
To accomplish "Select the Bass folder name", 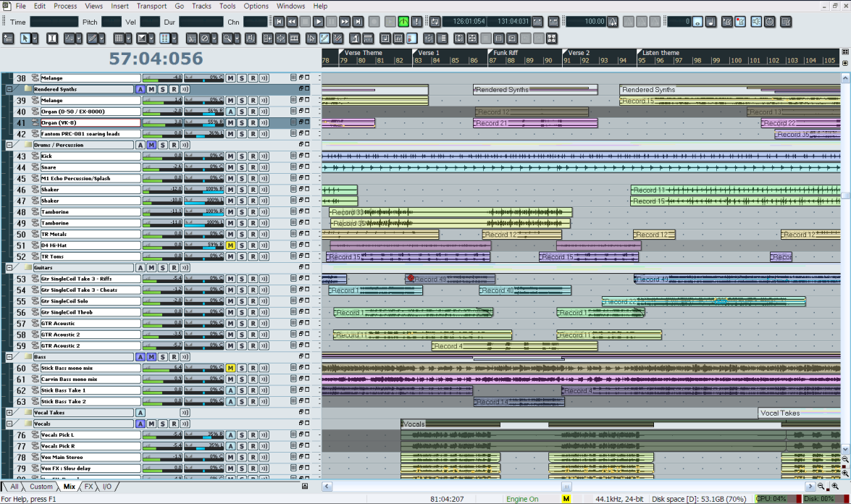I will (38, 357).
